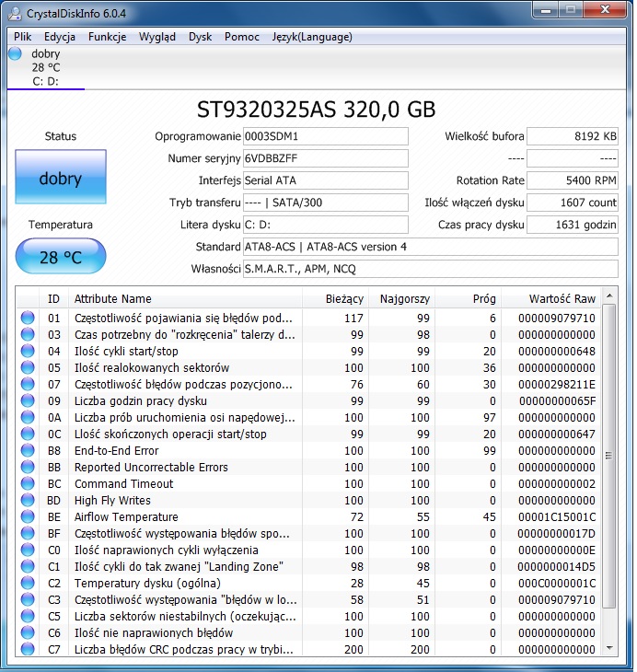
Task: Click the Standard field ATA8-ACS
Action: click(431, 247)
